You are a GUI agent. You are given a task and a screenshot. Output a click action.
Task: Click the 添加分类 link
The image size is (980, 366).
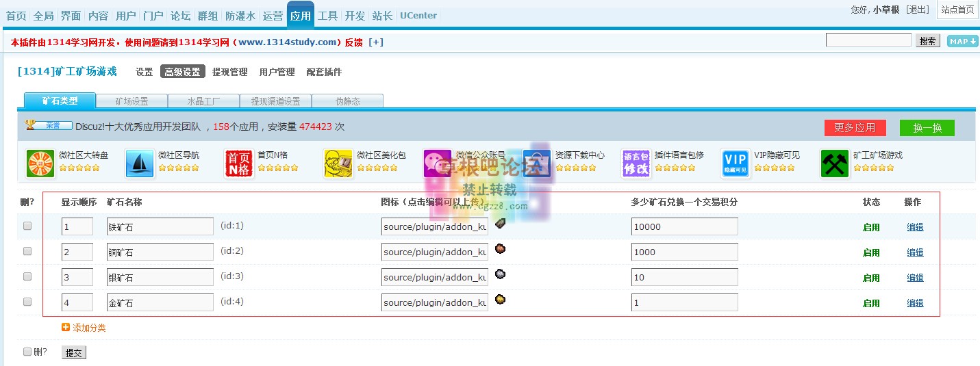(89, 328)
